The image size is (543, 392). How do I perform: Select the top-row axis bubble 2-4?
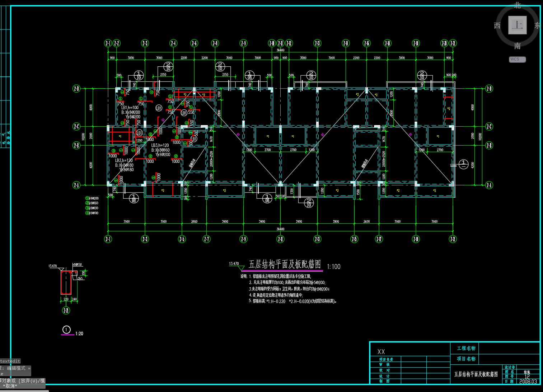[x=173, y=43]
